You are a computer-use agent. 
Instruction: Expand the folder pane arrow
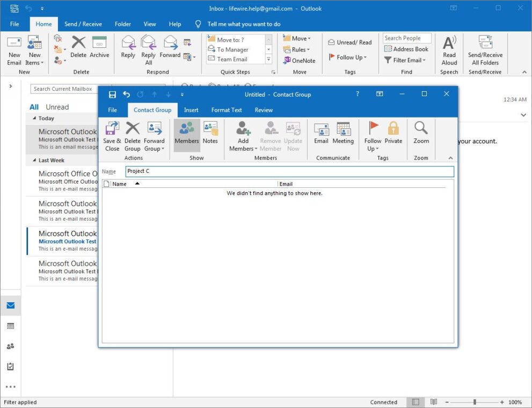coord(11,86)
